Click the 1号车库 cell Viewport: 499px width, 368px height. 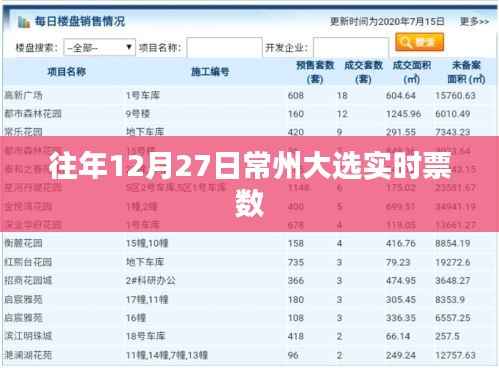[143, 96]
